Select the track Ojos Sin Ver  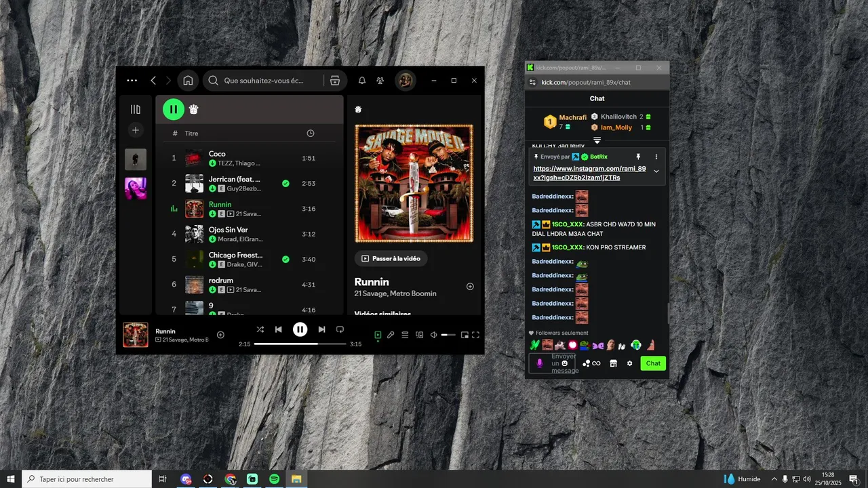click(251, 234)
